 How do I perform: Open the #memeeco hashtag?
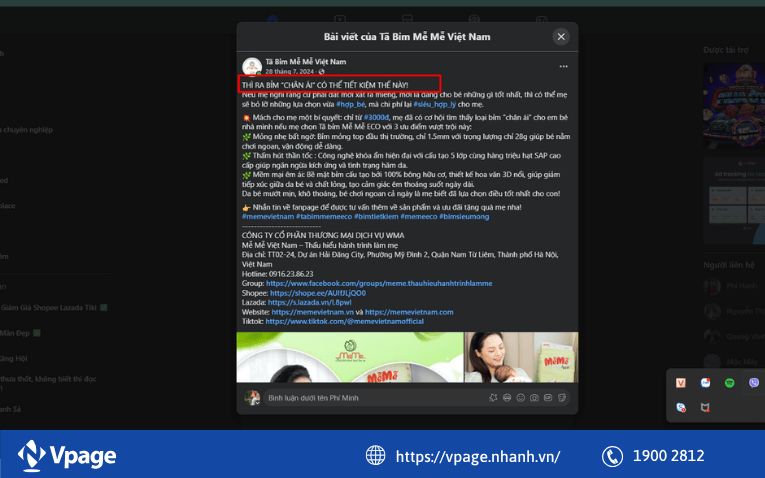tap(419, 217)
